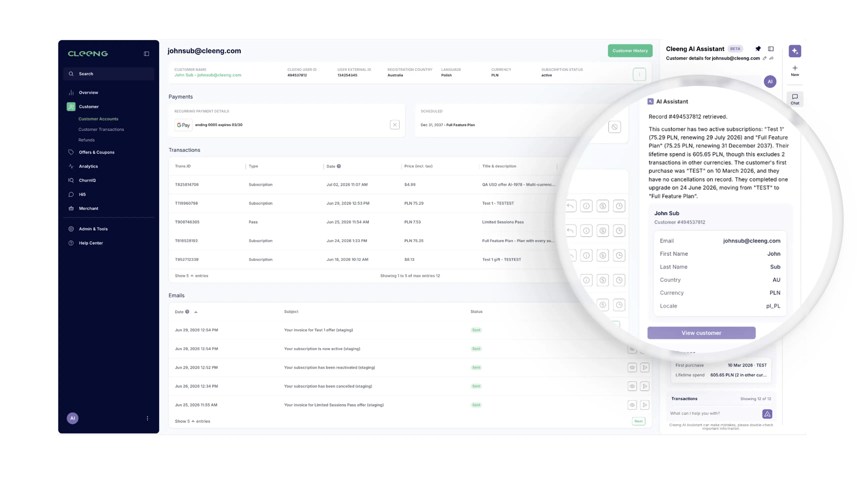Click 'Your subscription is now active (staging)' subject
Screen dimensions: 868x491
click(322, 349)
